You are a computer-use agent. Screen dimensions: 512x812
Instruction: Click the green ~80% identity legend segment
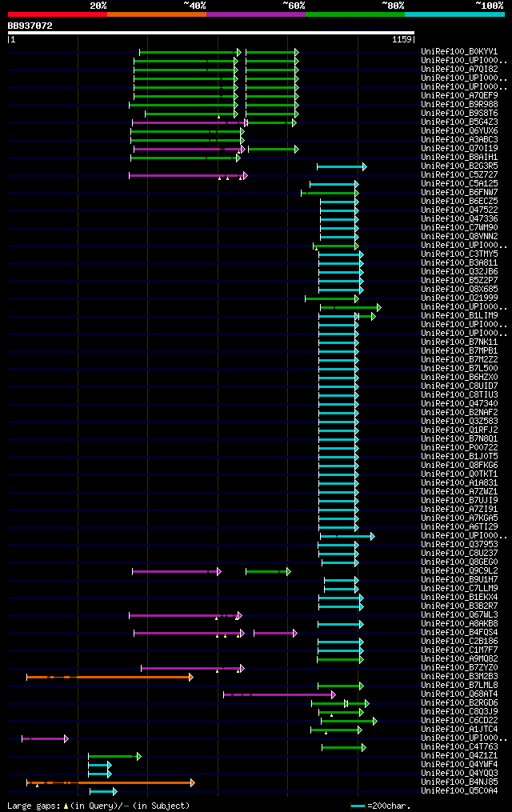355,14
